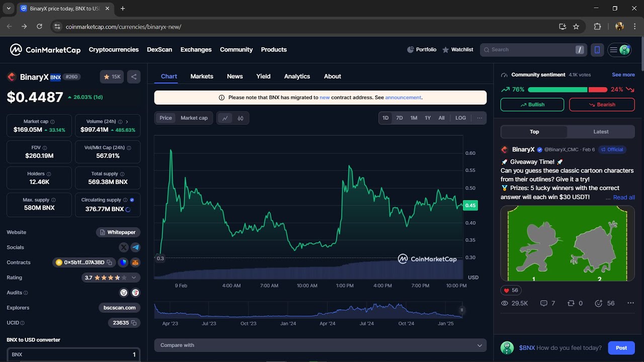Image resolution: width=644 pixels, height=362 pixels.
Task: Click the chart range slider handle
Action: 461,310
